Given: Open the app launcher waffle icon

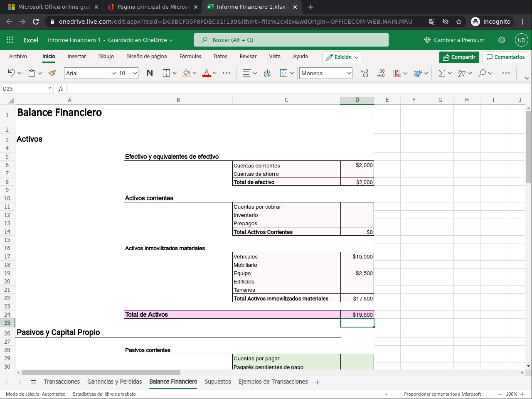Looking at the screenshot, I should point(10,40).
